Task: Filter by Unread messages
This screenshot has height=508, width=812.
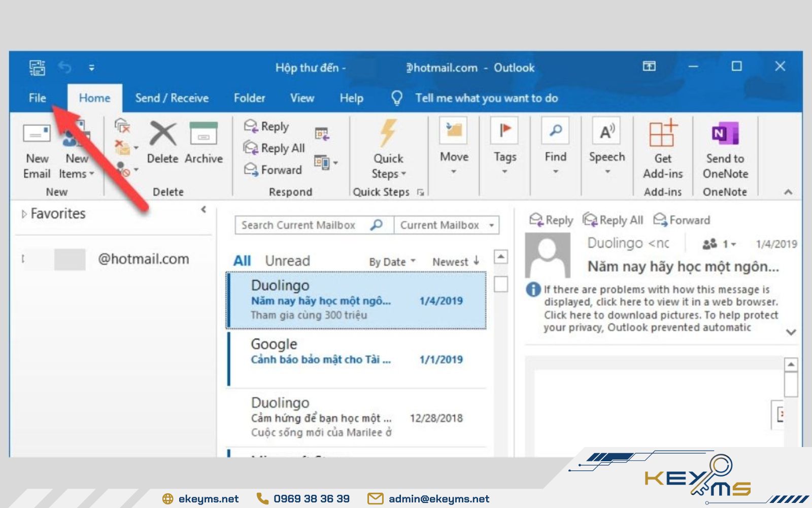Action: tap(287, 261)
